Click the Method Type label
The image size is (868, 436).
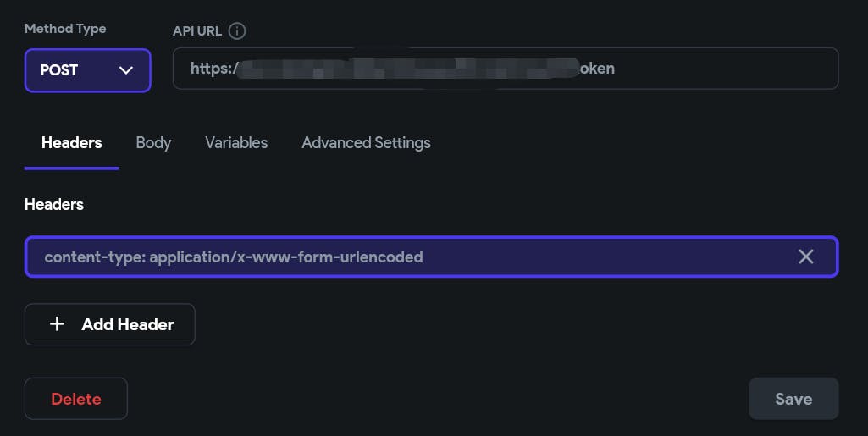click(65, 29)
